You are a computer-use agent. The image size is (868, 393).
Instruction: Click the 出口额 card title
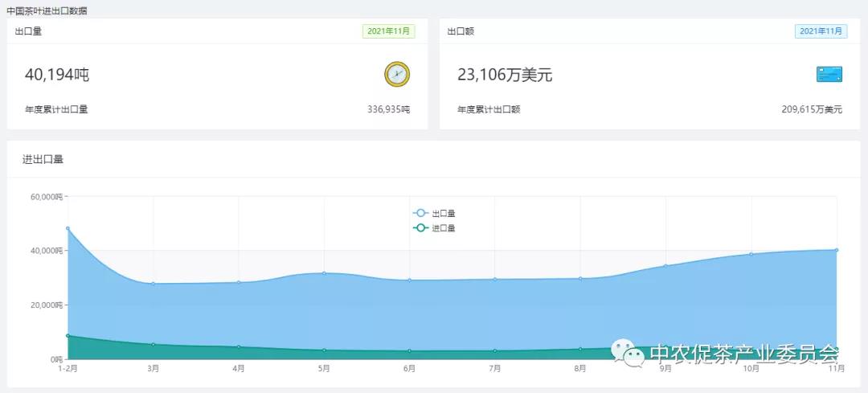tap(461, 31)
